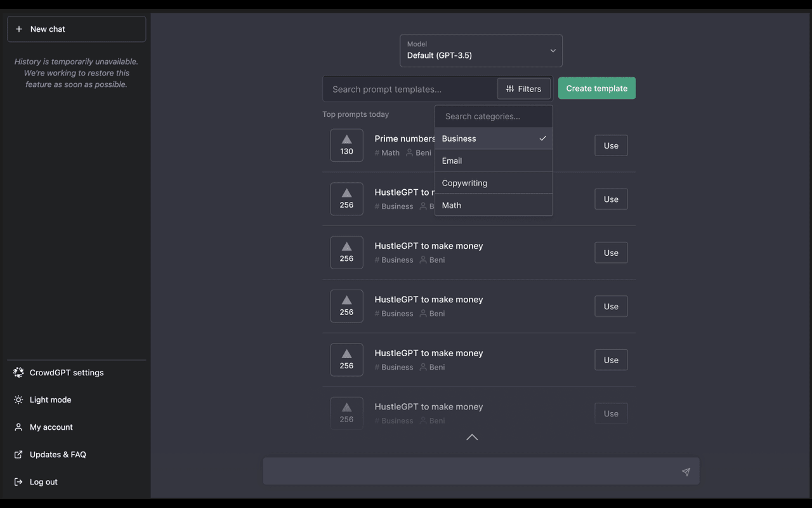812x508 pixels.
Task: Collapse the prompt list with the chevron
Action: 471,438
